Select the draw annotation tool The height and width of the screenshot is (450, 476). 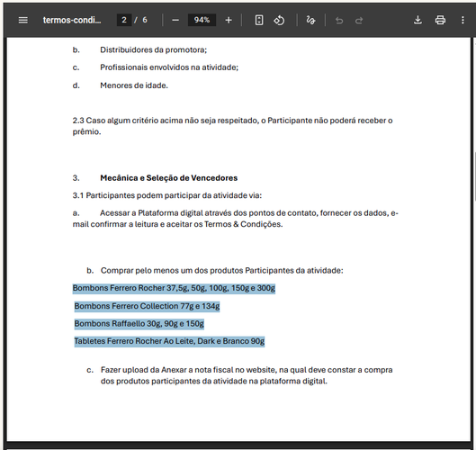coord(310,21)
